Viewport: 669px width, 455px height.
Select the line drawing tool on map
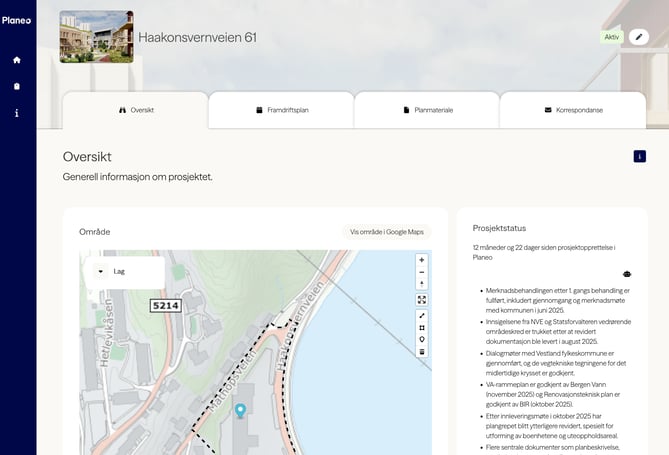click(421, 315)
